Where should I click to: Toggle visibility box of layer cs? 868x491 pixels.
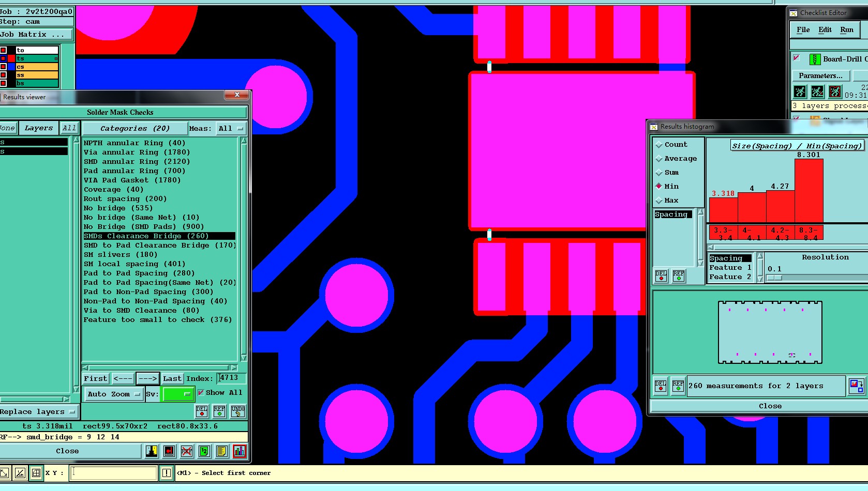[x=3, y=67]
